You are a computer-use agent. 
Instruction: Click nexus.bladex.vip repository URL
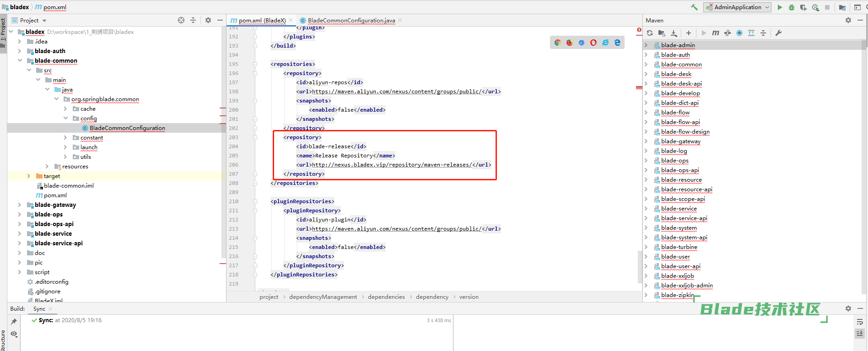(392, 165)
